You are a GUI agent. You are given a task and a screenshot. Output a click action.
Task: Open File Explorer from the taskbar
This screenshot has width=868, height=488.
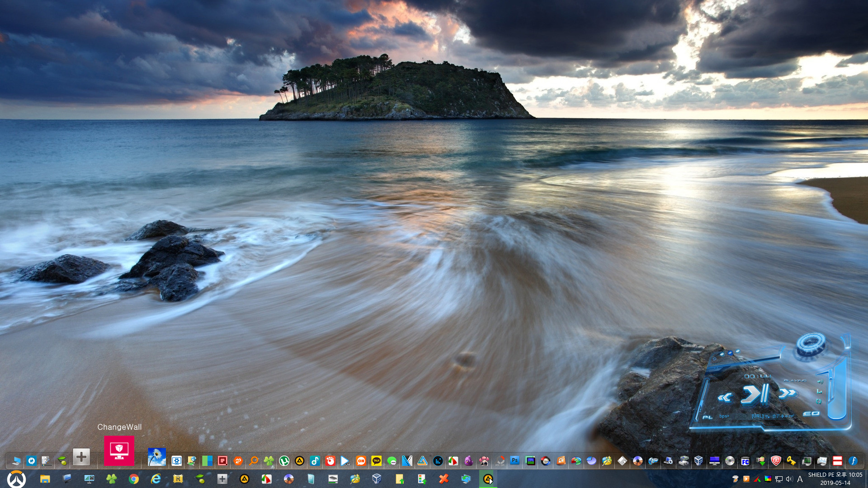coord(45,479)
